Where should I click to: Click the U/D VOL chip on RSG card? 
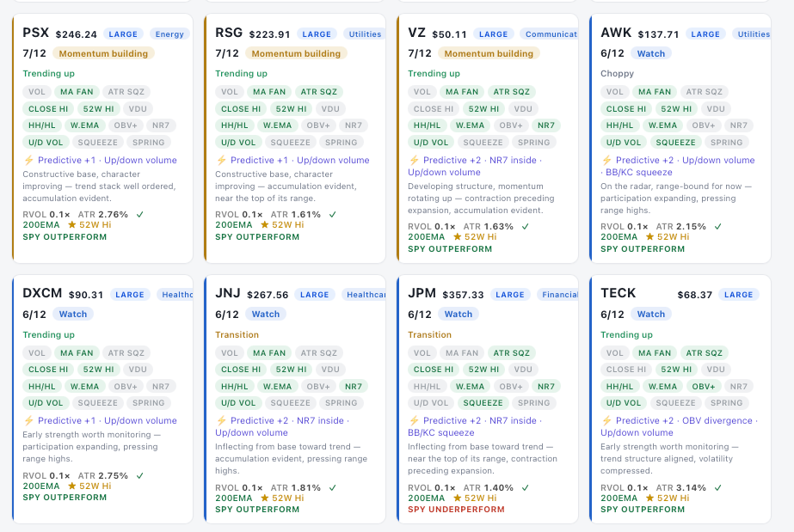[238, 143]
